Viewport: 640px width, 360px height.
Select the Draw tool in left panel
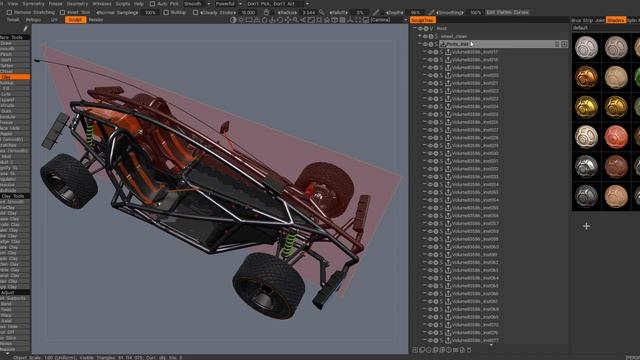[15, 43]
